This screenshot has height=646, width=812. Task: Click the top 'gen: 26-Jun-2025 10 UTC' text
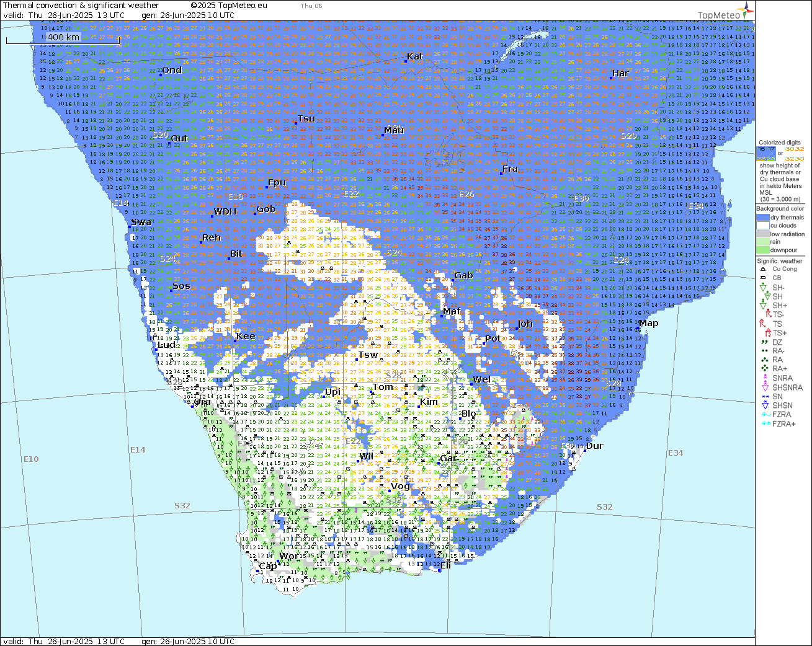pos(188,15)
